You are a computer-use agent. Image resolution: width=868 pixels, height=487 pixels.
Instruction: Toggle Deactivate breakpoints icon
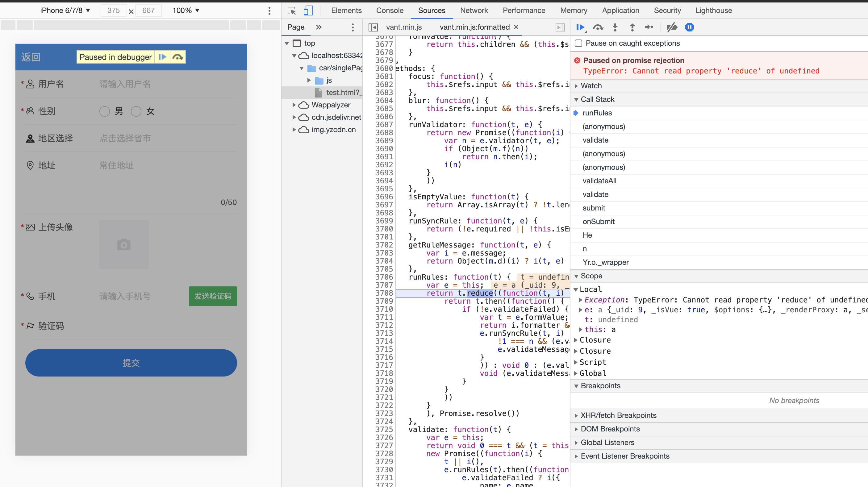(x=672, y=27)
